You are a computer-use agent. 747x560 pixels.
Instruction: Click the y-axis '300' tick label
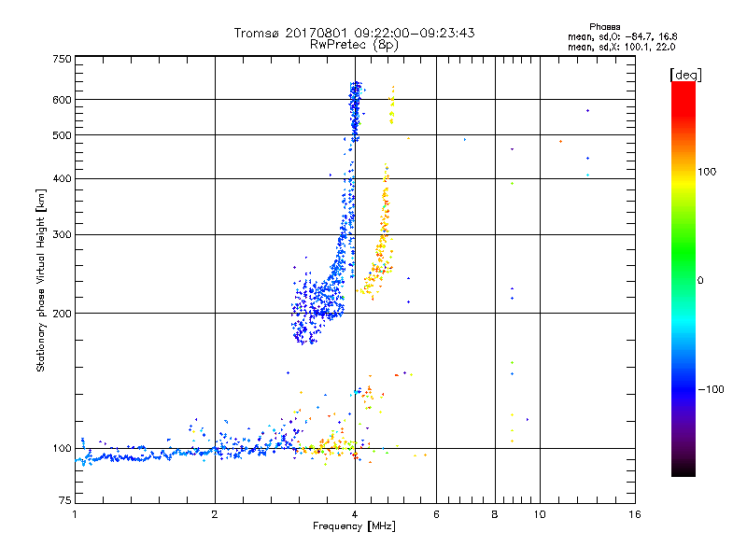[x=62, y=235]
